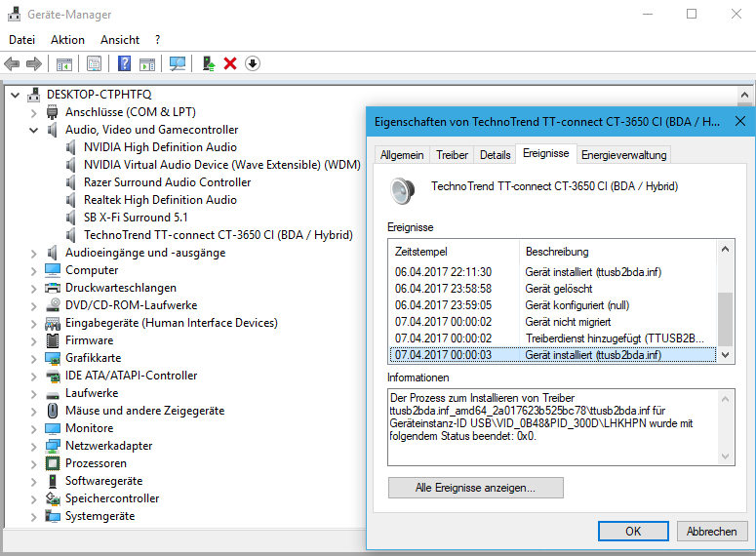Image resolution: width=756 pixels, height=556 pixels.
Task: Click the events list scrollbar up arrow
Action: [x=725, y=250]
